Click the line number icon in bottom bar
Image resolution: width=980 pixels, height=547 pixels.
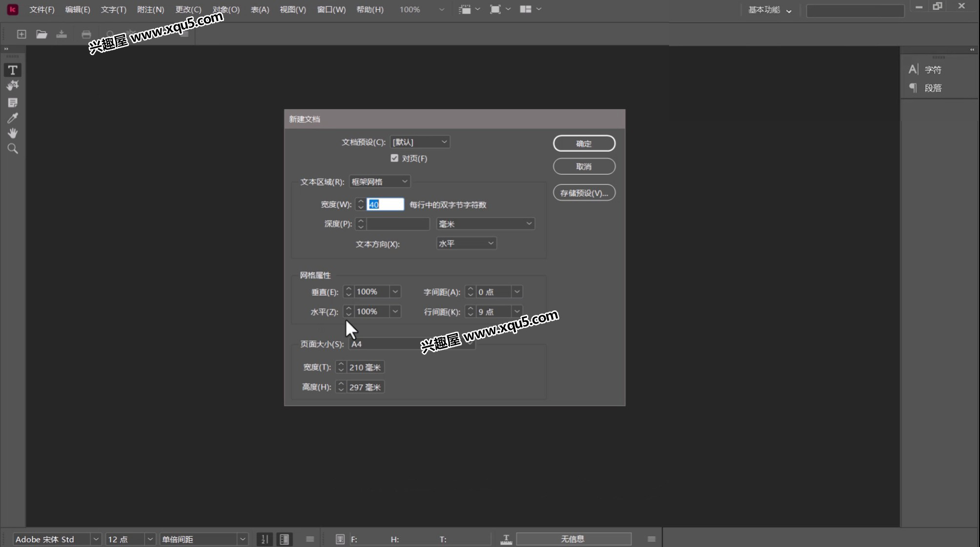tap(265, 539)
